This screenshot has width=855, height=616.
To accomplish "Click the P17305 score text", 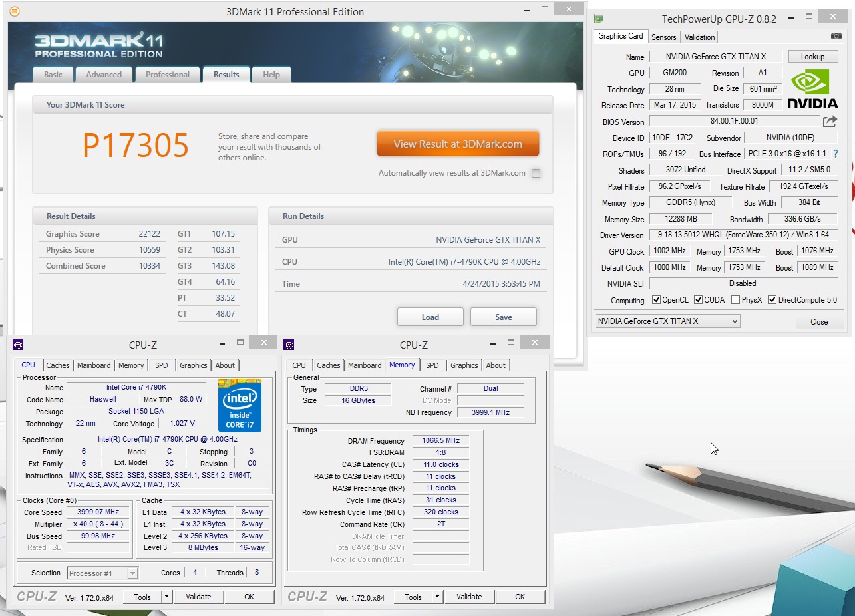I will tap(136, 146).
